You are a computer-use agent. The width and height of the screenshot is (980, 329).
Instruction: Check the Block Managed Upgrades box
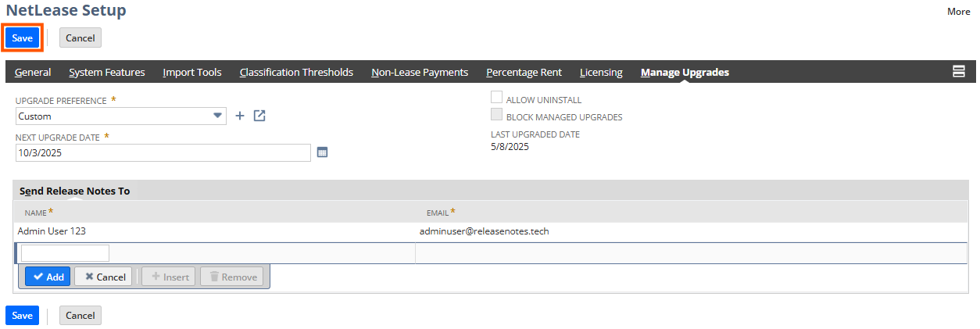[x=496, y=116]
